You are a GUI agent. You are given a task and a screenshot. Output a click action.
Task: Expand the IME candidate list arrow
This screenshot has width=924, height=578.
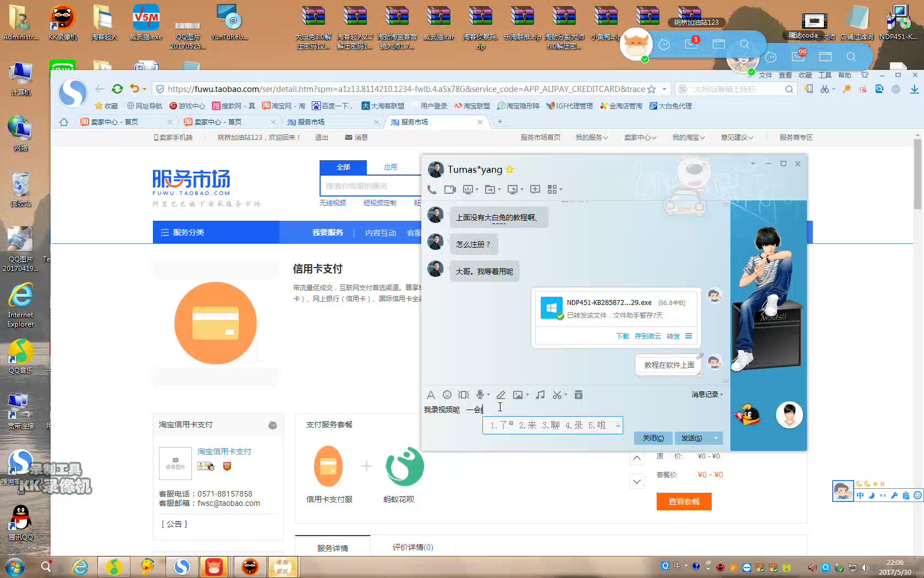click(x=618, y=426)
